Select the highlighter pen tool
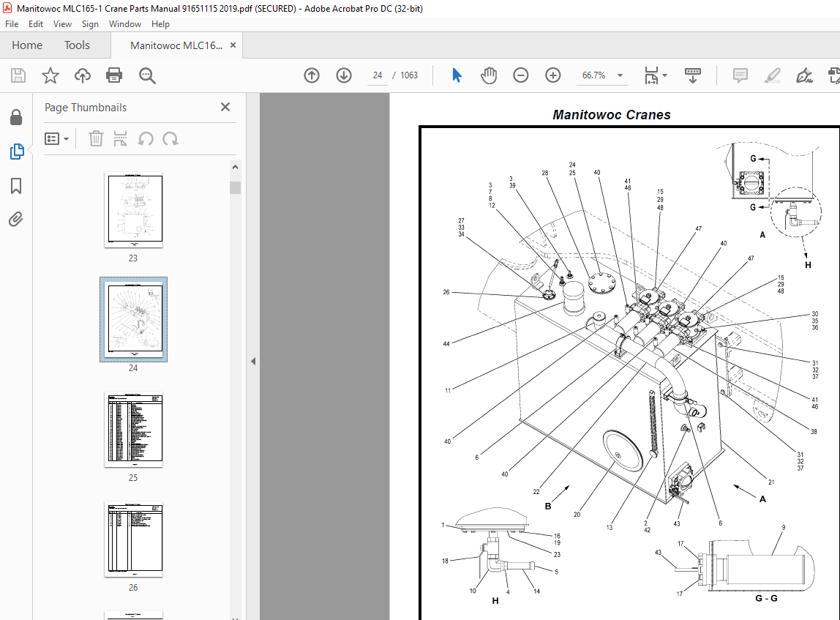The image size is (840, 620). [x=773, y=75]
